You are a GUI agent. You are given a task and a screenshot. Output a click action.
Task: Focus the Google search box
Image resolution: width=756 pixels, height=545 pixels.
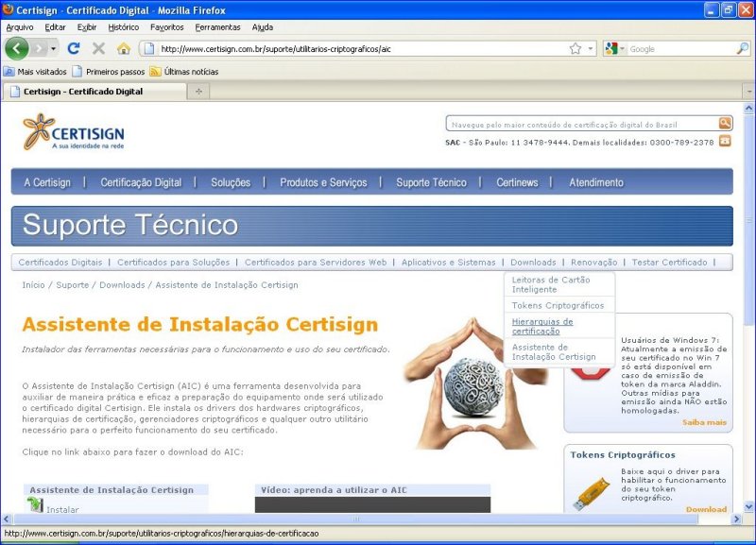point(681,49)
